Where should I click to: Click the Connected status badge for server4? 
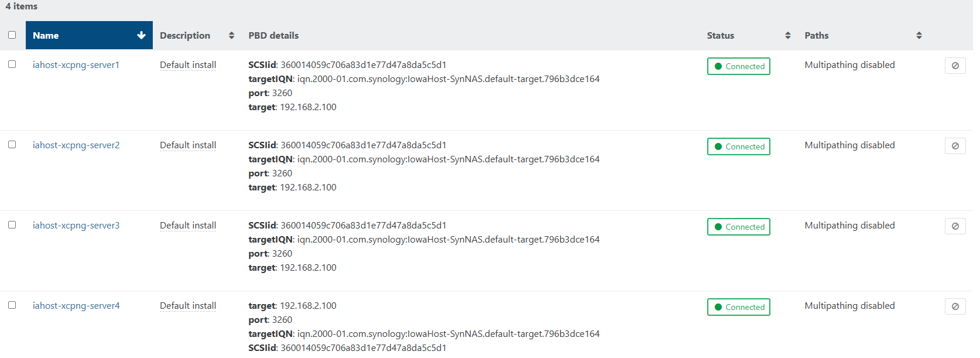(739, 307)
